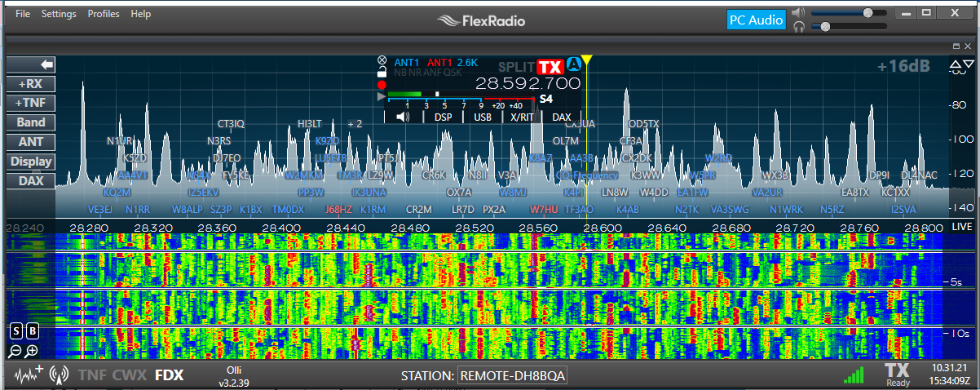Toggle the red TX slice indicator

[552, 67]
